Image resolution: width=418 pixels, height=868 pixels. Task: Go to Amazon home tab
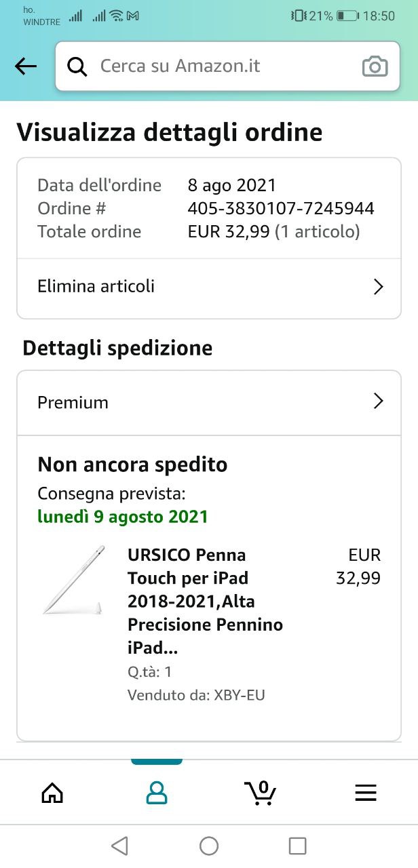pos(52,792)
